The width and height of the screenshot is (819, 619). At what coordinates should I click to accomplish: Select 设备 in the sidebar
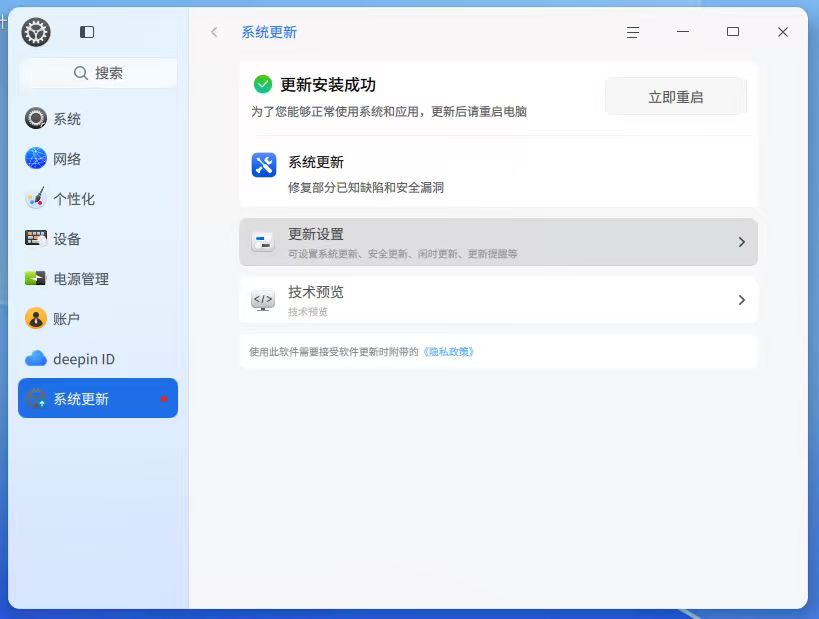point(98,238)
